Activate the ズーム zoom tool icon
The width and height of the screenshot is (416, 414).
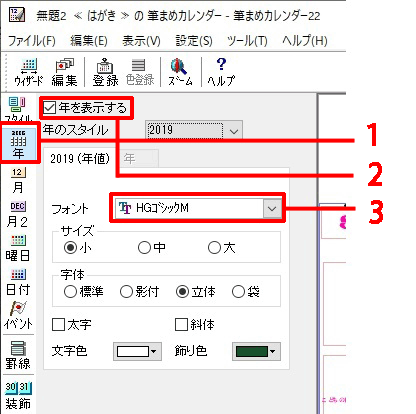[180, 72]
